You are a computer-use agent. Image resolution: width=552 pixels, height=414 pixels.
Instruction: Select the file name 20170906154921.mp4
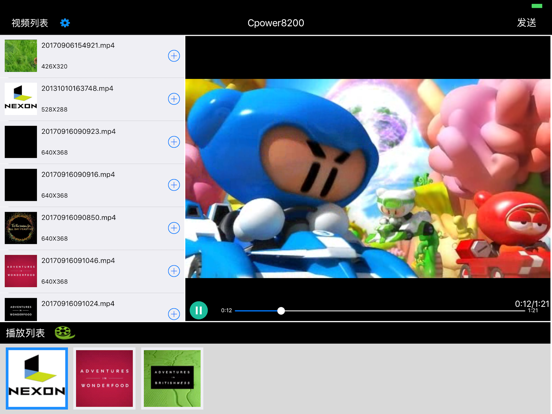click(x=78, y=45)
